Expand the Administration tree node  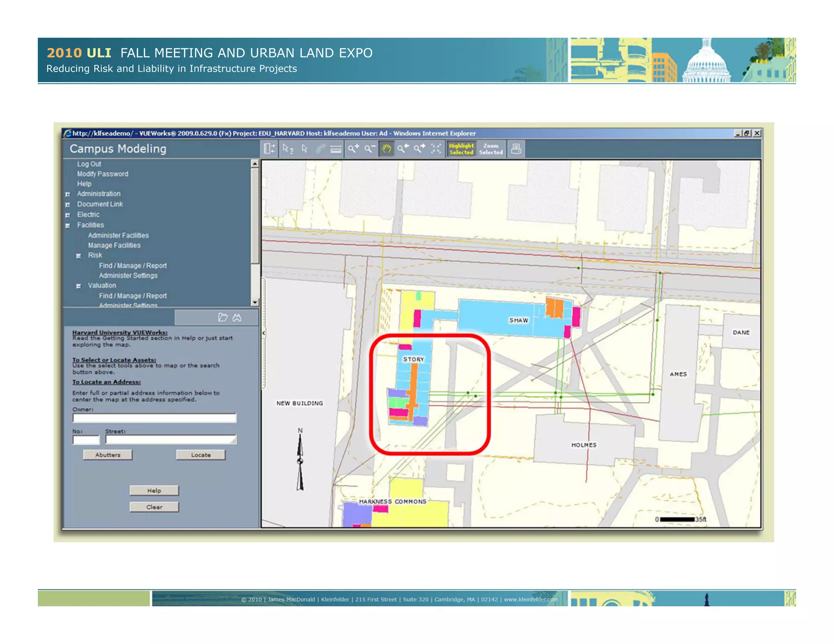[x=68, y=194]
